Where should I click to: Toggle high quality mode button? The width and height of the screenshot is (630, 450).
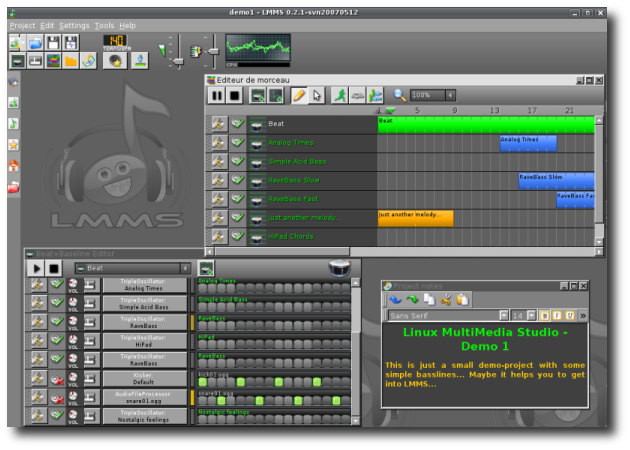[115, 61]
